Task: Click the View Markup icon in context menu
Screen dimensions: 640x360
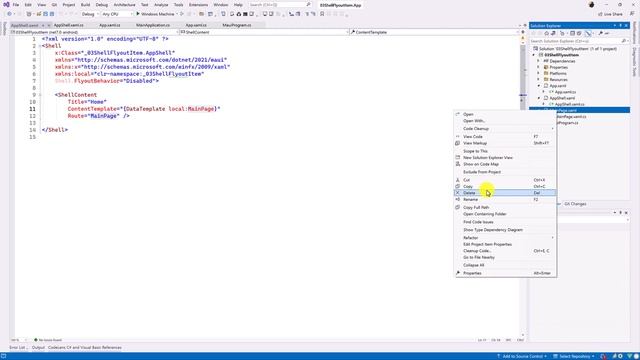Action: click(x=458, y=143)
